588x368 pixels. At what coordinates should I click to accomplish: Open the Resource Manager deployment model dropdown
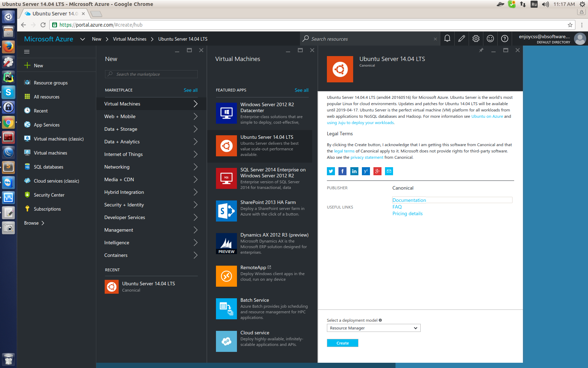pos(373,328)
